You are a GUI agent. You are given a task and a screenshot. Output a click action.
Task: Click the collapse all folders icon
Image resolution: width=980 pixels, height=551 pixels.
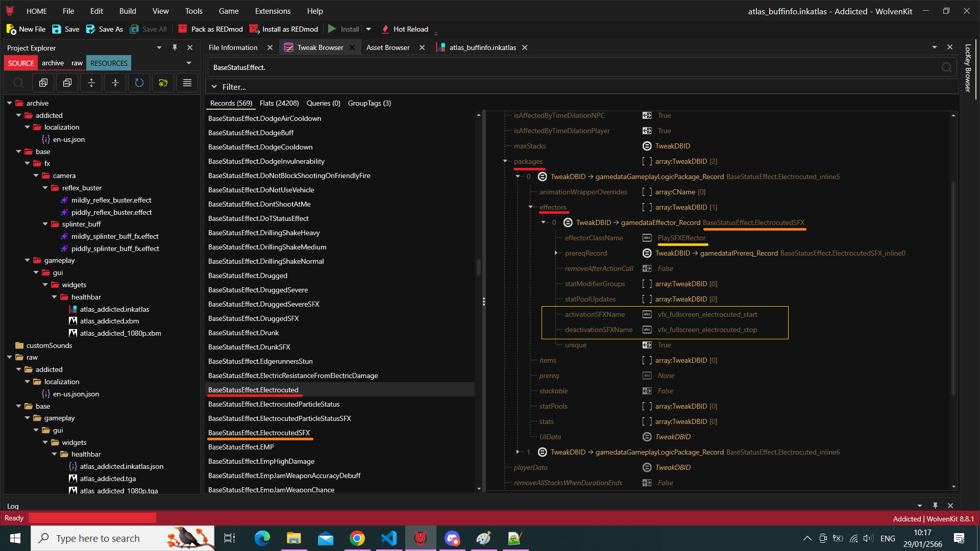[67, 83]
